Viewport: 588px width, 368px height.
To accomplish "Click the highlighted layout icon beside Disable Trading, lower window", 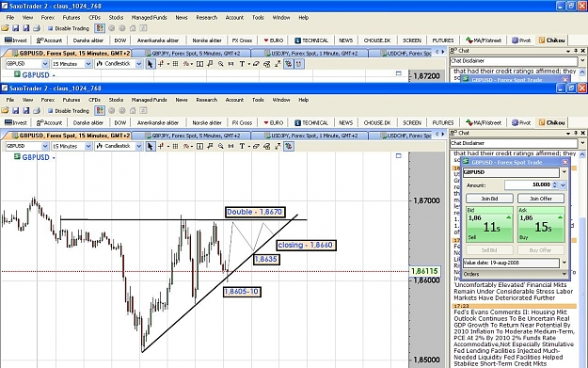I will [100, 111].
